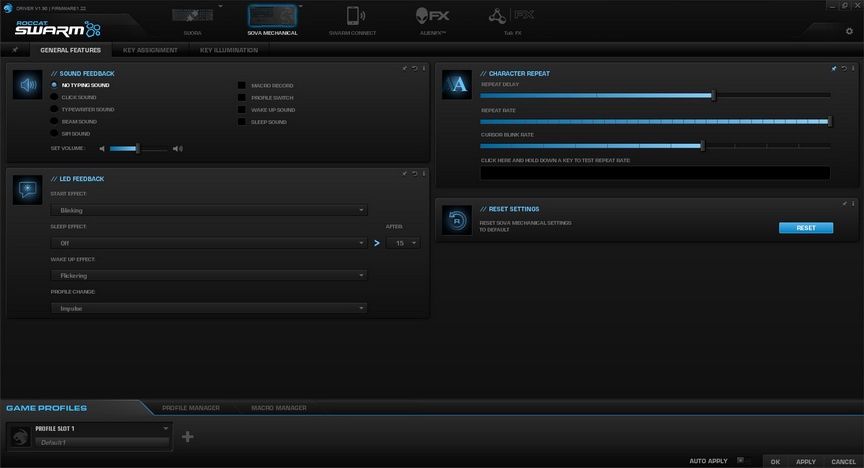Screen dimensions: 864x468
Task: Select Sci-Fi Sound option
Action: pyautogui.click(x=54, y=133)
